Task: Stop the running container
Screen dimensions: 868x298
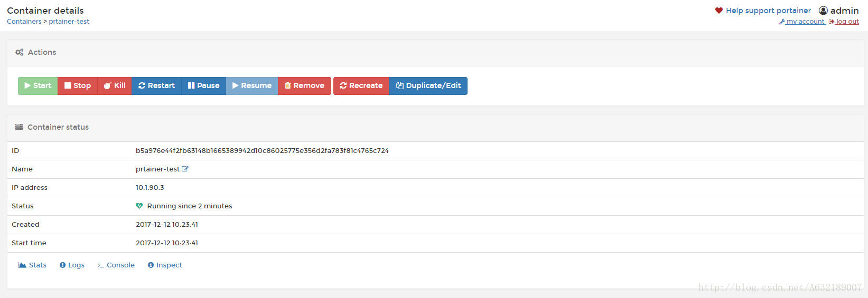Action: 78,86
